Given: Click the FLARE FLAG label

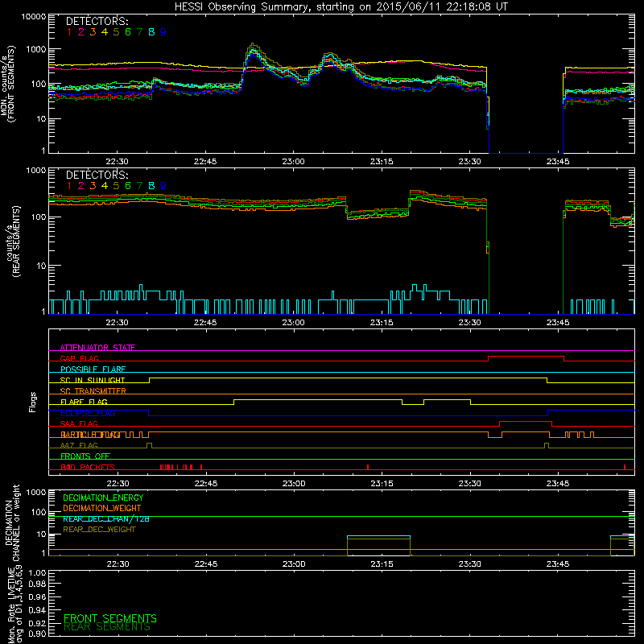Looking at the screenshot, I should pyautogui.click(x=84, y=402).
